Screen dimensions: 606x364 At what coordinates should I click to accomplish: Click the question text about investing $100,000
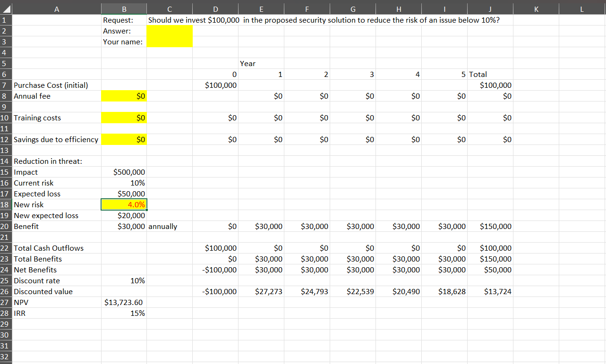[x=324, y=20]
